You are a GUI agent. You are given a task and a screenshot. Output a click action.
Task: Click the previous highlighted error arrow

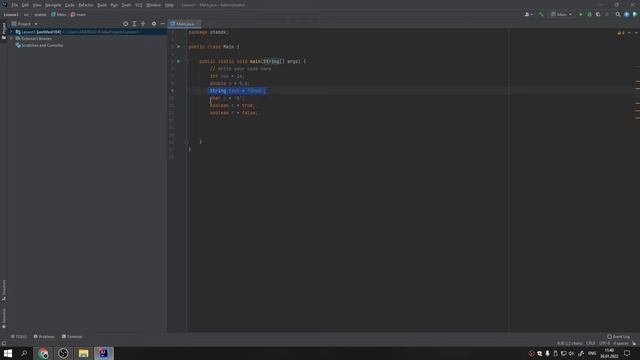[629, 32]
